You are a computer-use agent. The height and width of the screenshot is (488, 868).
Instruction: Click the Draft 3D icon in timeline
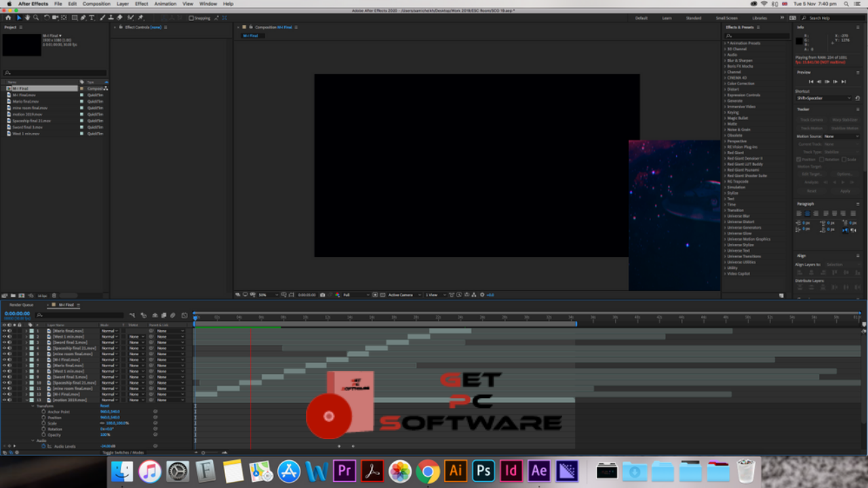(144, 315)
